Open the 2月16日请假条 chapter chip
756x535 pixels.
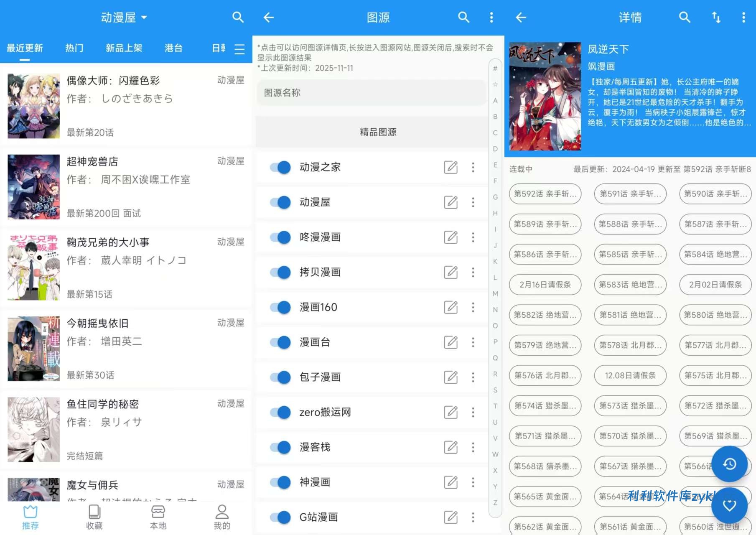545,285
